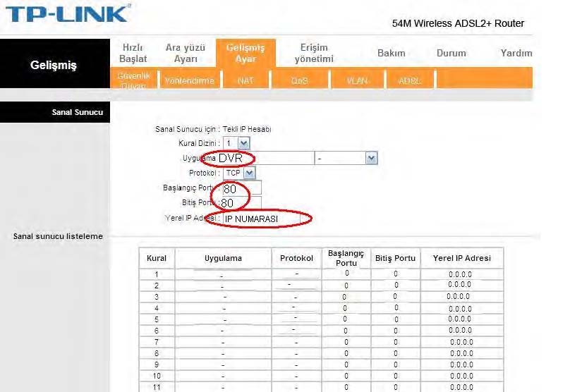Image resolution: width=570 pixels, height=392 pixels.
Task: Click the NAT submenu item
Action: point(245,81)
